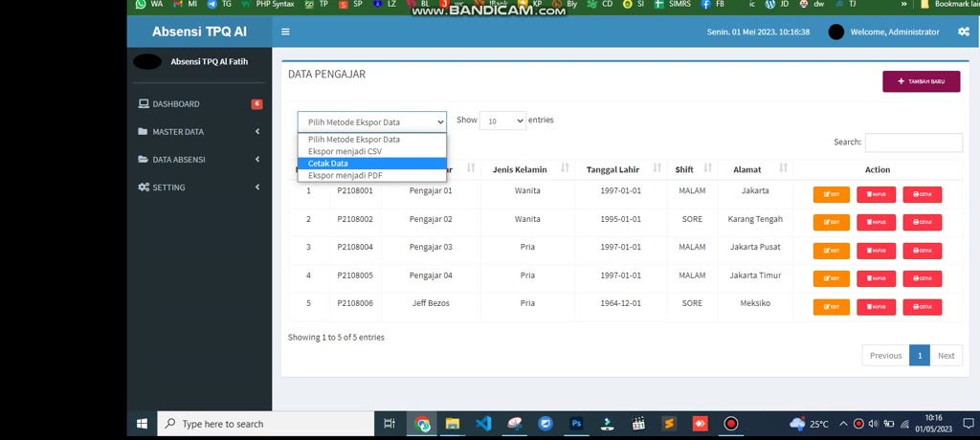The width and height of the screenshot is (980, 440).
Task: Click the Tambah Baru button
Action: tap(921, 81)
